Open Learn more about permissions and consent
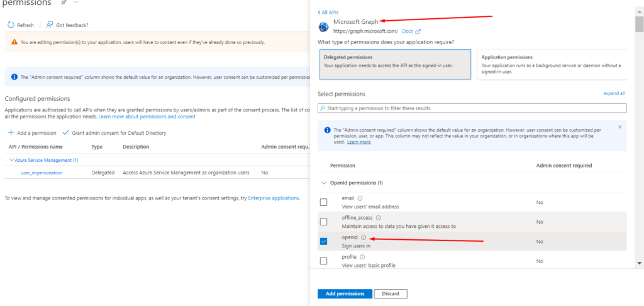 [147, 117]
